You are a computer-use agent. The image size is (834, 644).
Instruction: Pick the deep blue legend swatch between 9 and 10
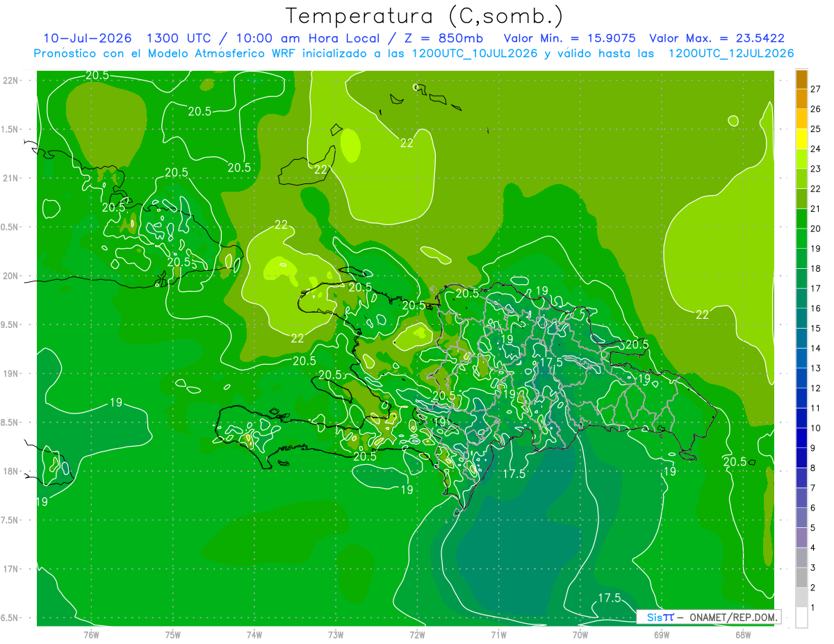point(801,438)
